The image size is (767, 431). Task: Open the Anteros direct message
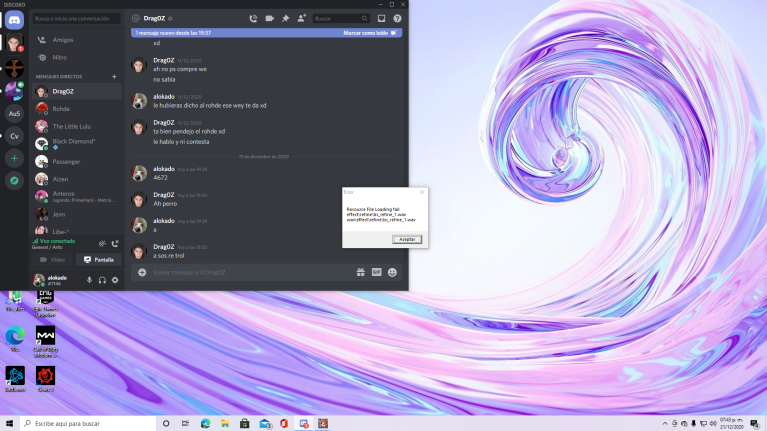[x=77, y=197]
